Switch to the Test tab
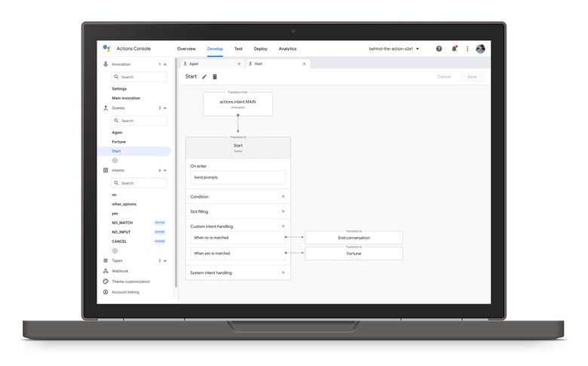Screen dimensions: 588x366 [x=238, y=49]
